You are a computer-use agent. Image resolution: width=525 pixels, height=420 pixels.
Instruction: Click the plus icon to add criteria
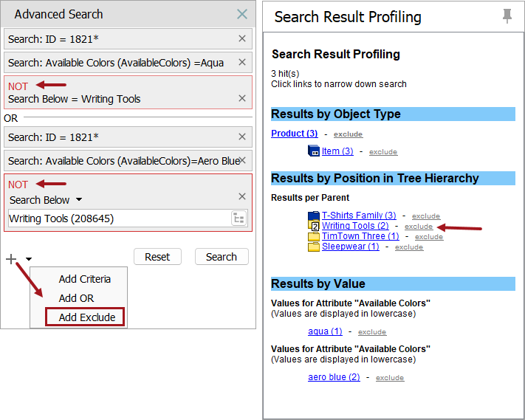point(11,258)
